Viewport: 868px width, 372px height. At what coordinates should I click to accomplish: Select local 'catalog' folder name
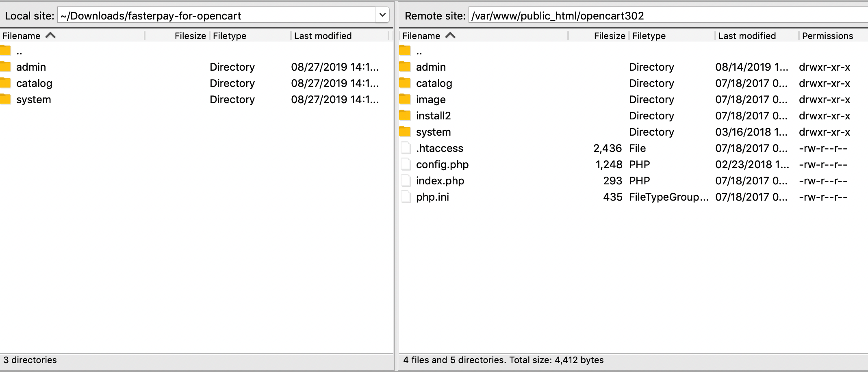click(x=34, y=83)
